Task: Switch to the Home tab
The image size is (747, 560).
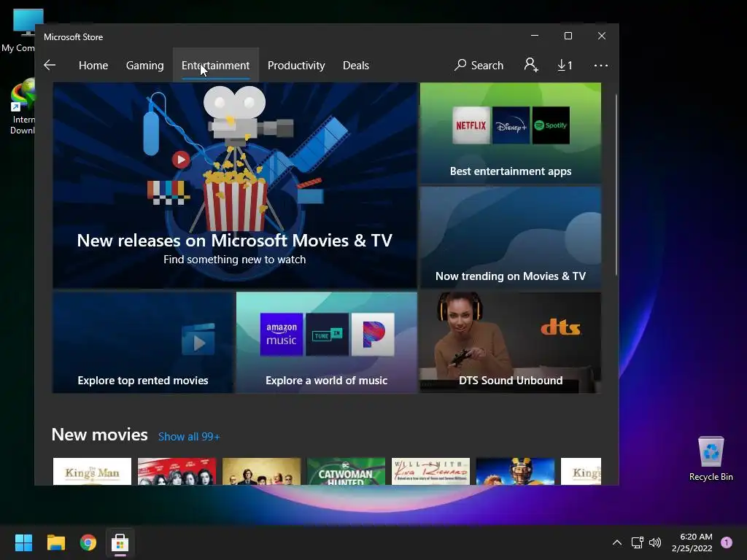Action: [93, 65]
